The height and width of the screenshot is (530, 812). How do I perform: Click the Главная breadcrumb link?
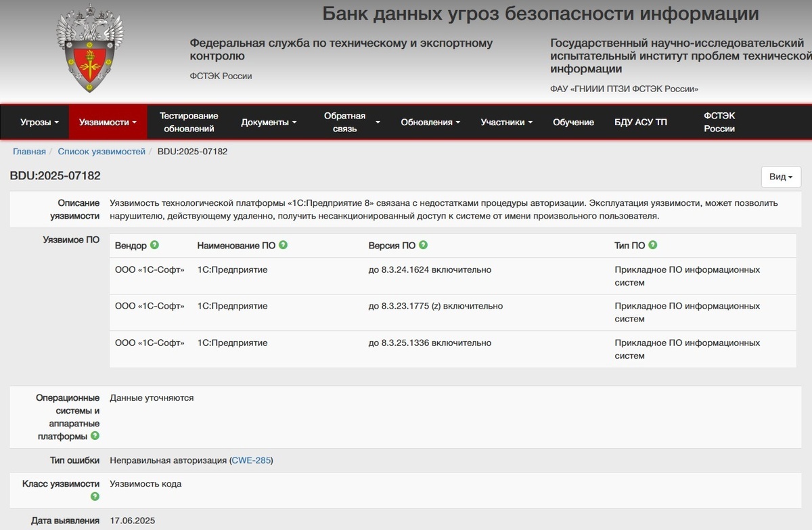[29, 152]
